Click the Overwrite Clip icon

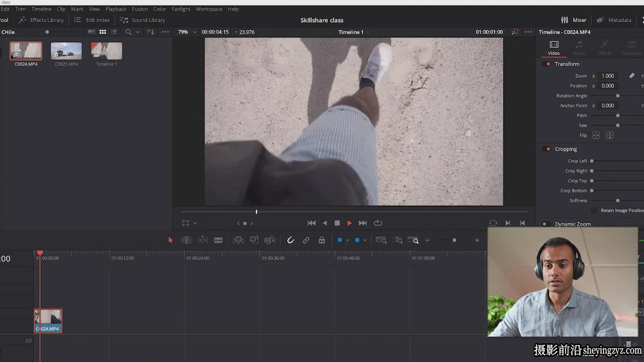[x=254, y=240]
